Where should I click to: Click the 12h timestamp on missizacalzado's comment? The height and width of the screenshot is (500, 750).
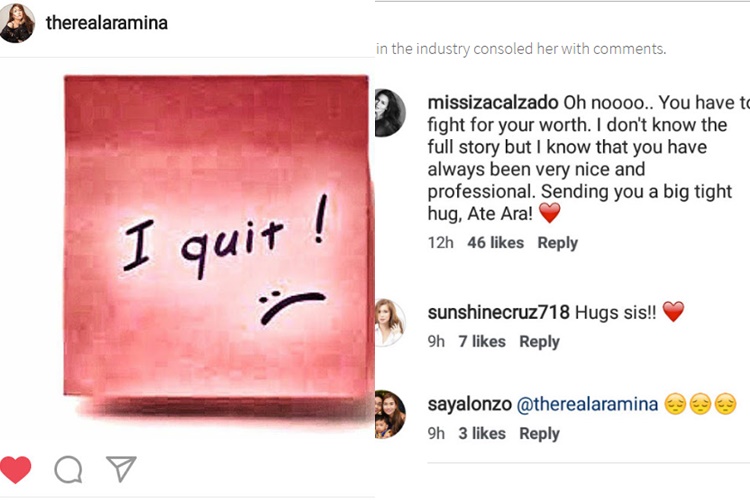pyautogui.click(x=439, y=243)
